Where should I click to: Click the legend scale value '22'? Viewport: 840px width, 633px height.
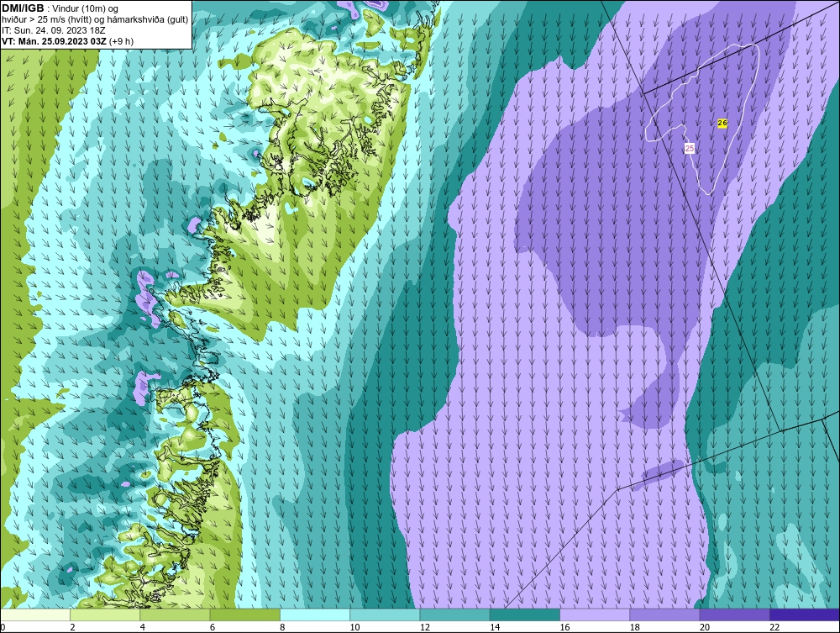click(x=774, y=628)
